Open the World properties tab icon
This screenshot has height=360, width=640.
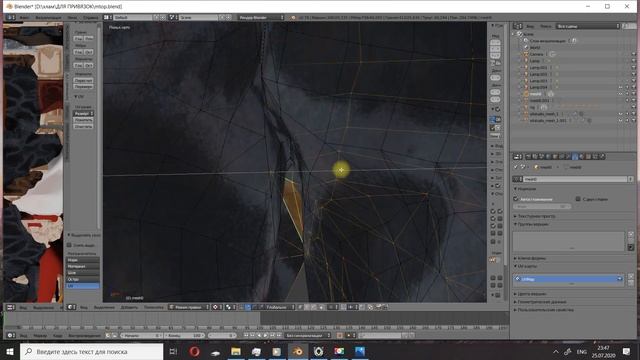tap(549, 156)
